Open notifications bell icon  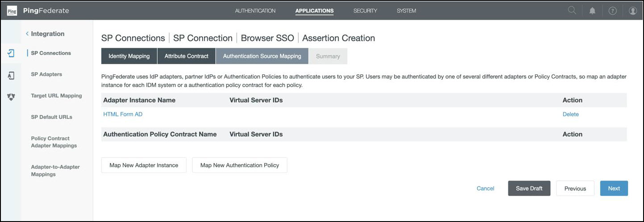(x=592, y=11)
